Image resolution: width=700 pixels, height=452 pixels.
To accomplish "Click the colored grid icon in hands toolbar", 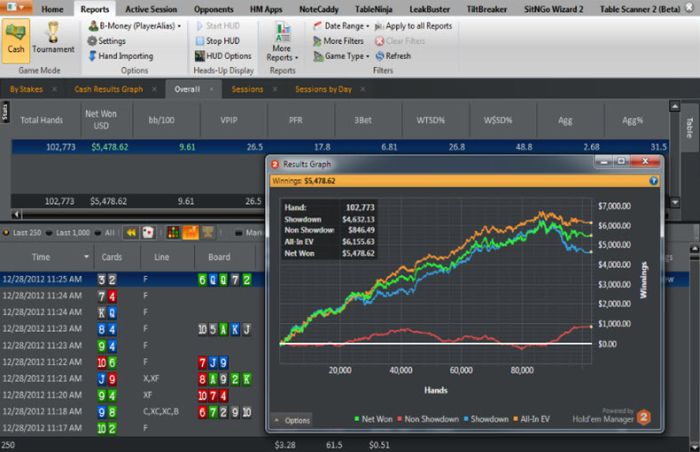I will 173,232.
